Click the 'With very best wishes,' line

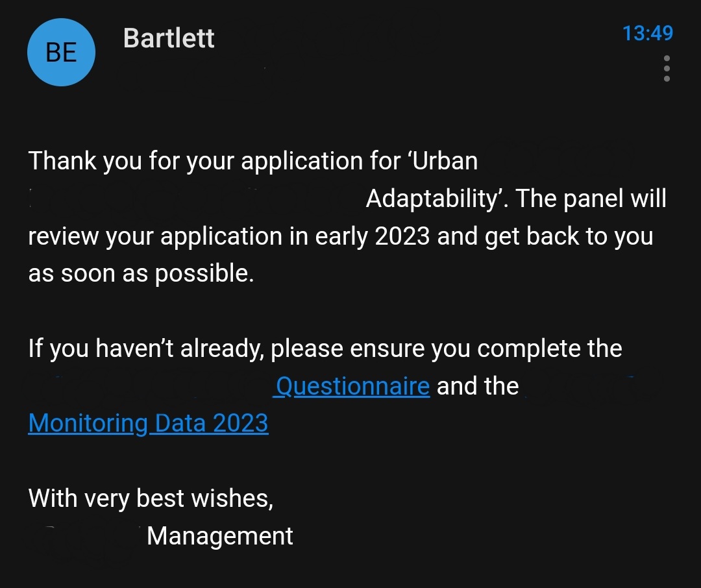[151, 498]
